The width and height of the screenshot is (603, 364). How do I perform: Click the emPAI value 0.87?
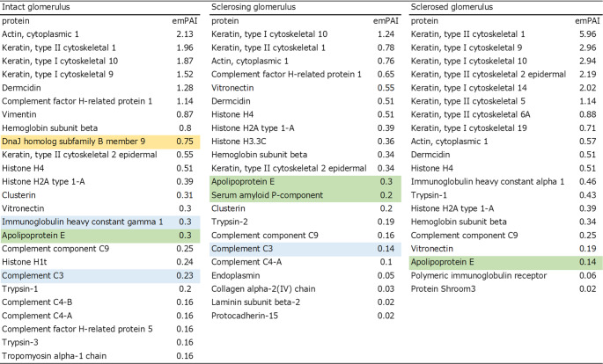coord(185,114)
